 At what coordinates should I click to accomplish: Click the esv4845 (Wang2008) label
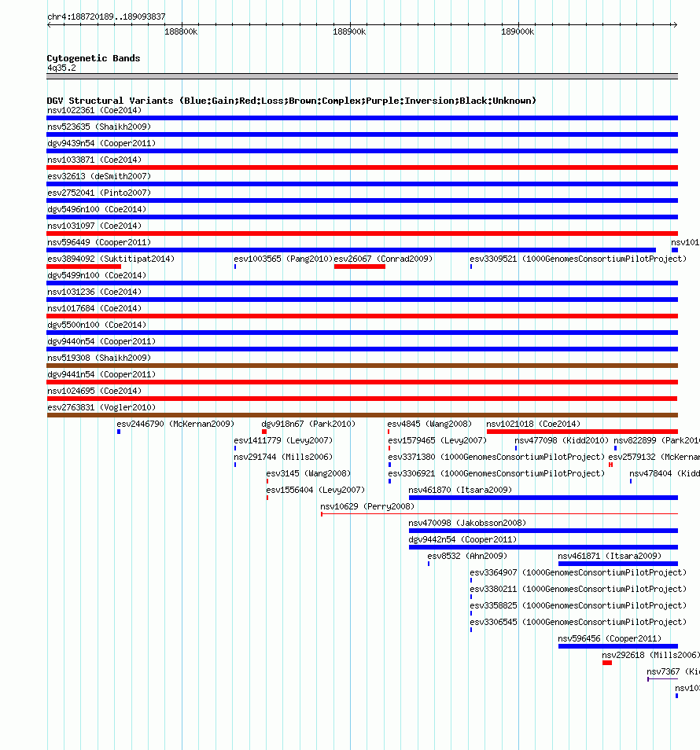tap(429, 424)
